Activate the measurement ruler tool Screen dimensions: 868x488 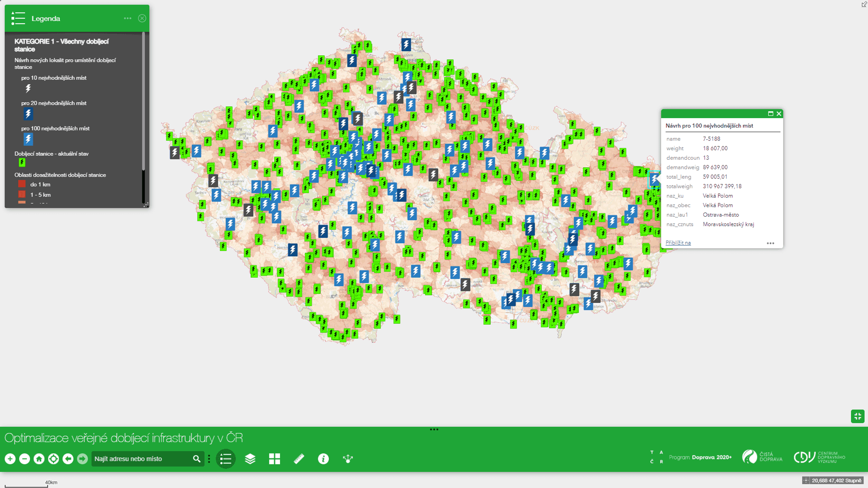[299, 459]
